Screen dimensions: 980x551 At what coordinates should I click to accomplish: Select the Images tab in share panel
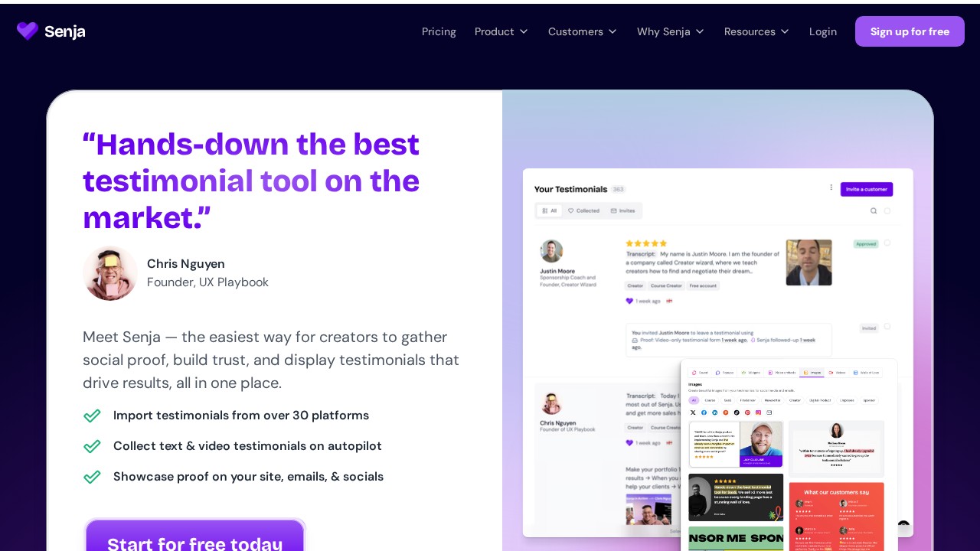click(x=812, y=373)
